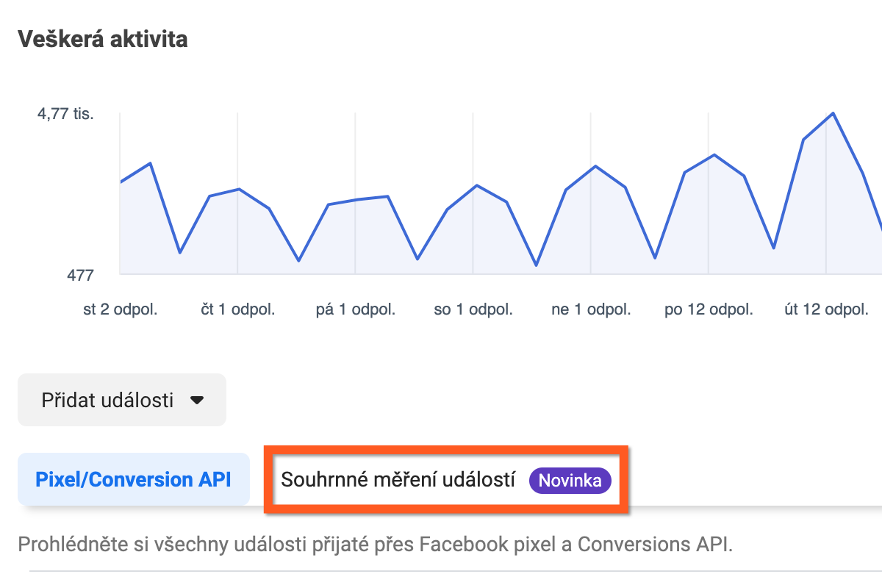Select the pá 1 odpol. axis label

(x=356, y=309)
